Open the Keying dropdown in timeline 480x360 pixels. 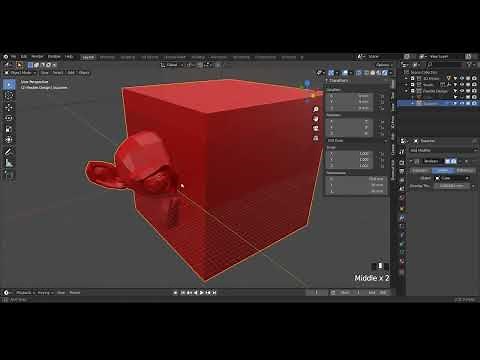click(45, 293)
